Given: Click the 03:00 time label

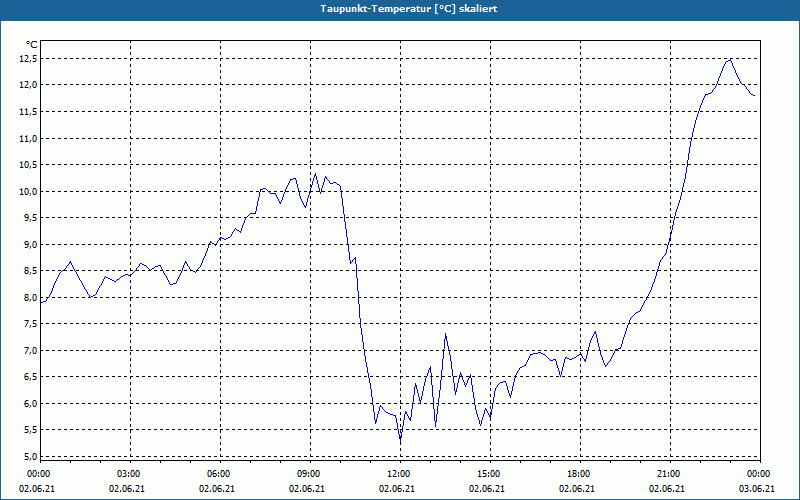Looking at the screenshot, I should (131, 474).
